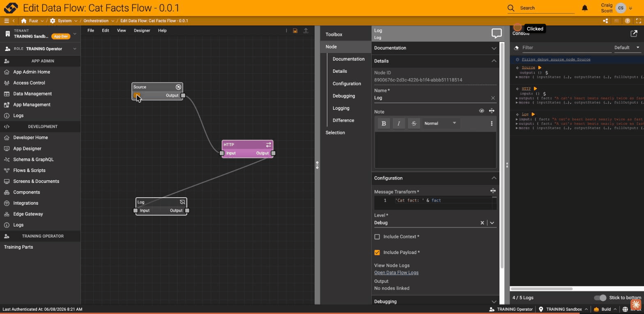Click the HTTP link in console
This screenshot has width=644, height=314.
tap(526, 88)
